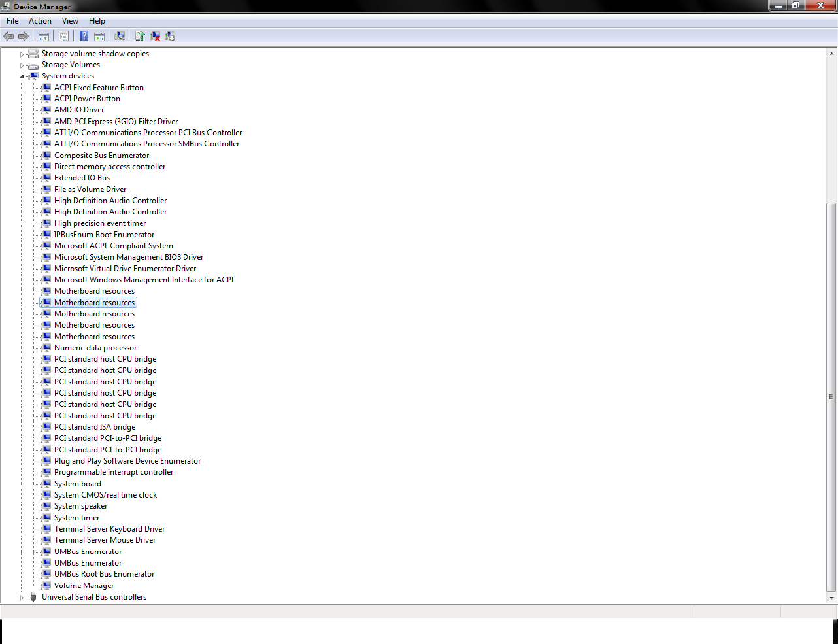Select Direct memory access controller

click(110, 167)
